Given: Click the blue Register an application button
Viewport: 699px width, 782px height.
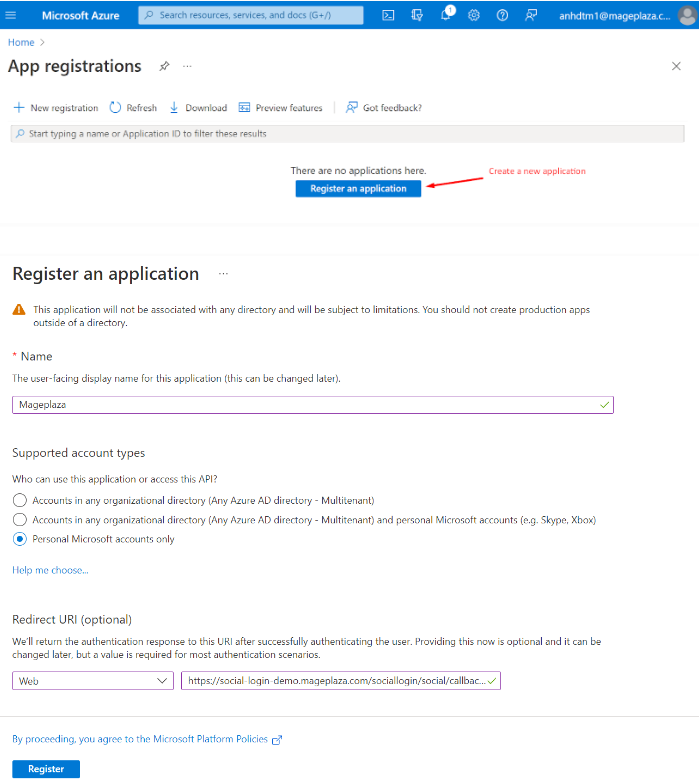Looking at the screenshot, I should [x=358, y=188].
